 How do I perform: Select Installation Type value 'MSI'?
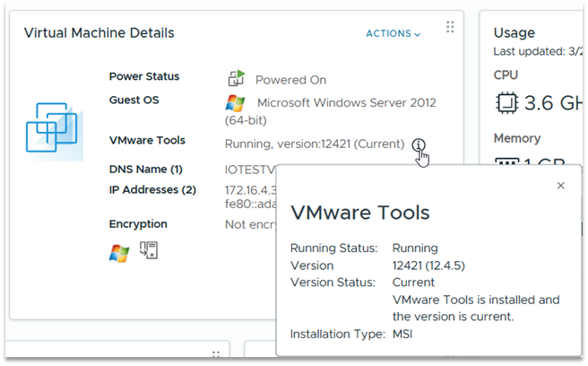402,334
